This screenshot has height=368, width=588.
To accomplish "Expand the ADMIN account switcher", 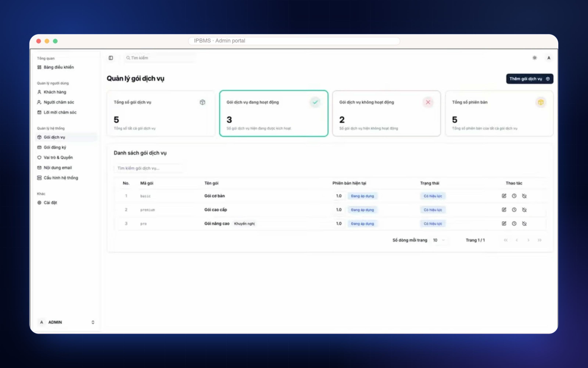I will click(66, 322).
